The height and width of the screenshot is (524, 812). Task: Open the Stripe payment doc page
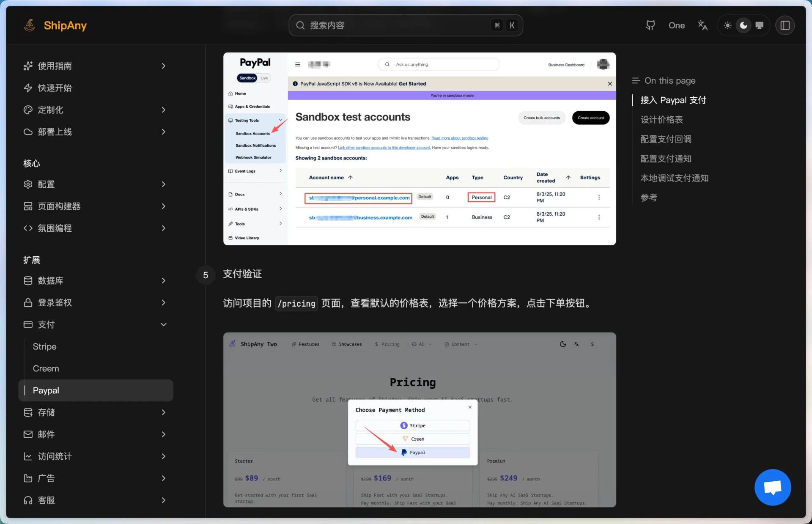44,346
